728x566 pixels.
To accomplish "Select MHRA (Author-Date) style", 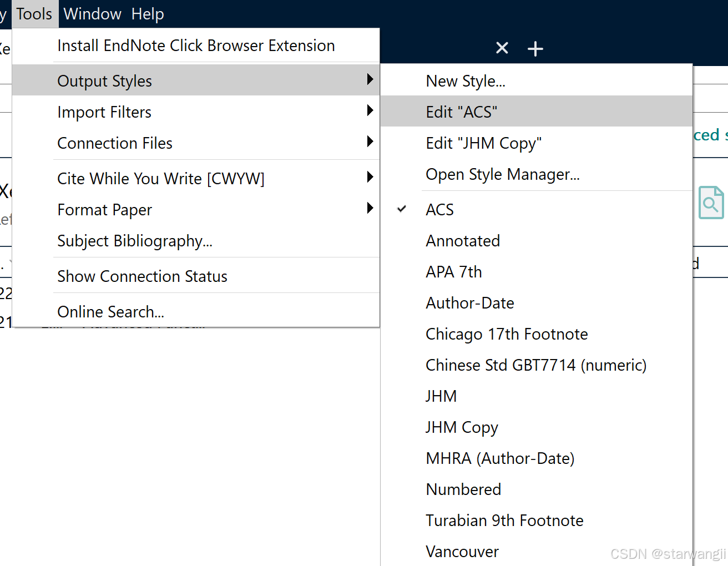I will (537, 458).
